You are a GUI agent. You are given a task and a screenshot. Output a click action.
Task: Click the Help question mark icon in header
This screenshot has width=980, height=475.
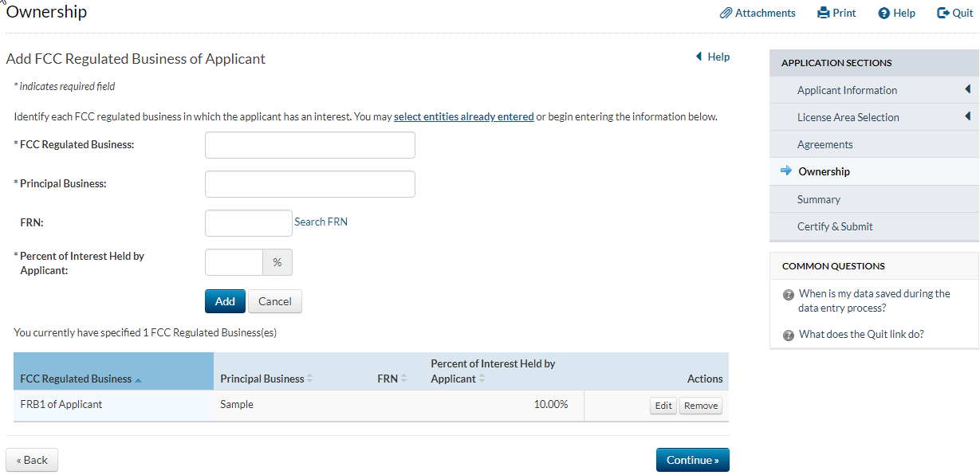pyautogui.click(x=884, y=13)
